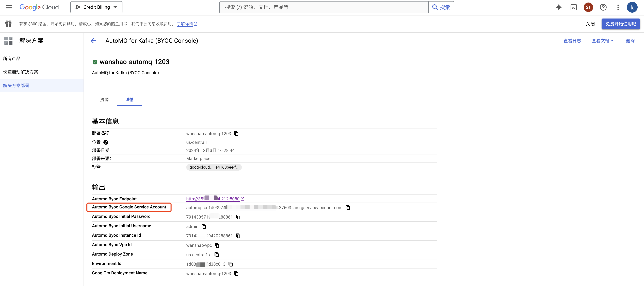644x286 pixels.
Task: Click the us-central1 location value
Action: click(197, 142)
